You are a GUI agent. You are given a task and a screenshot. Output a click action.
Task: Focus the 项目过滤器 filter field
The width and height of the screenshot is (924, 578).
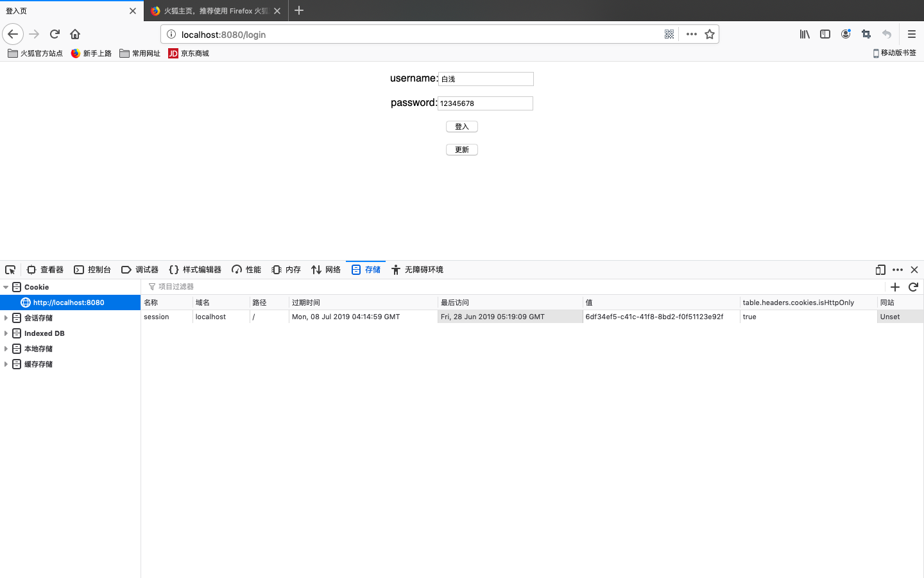513,287
